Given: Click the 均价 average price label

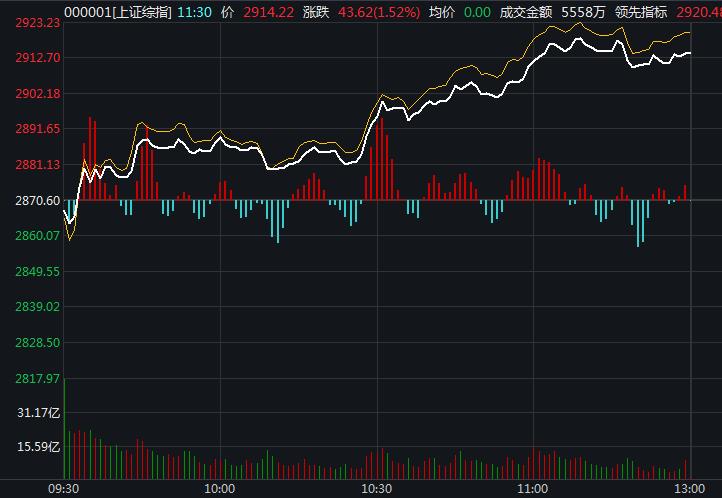Looking at the screenshot, I should (x=443, y=11).
